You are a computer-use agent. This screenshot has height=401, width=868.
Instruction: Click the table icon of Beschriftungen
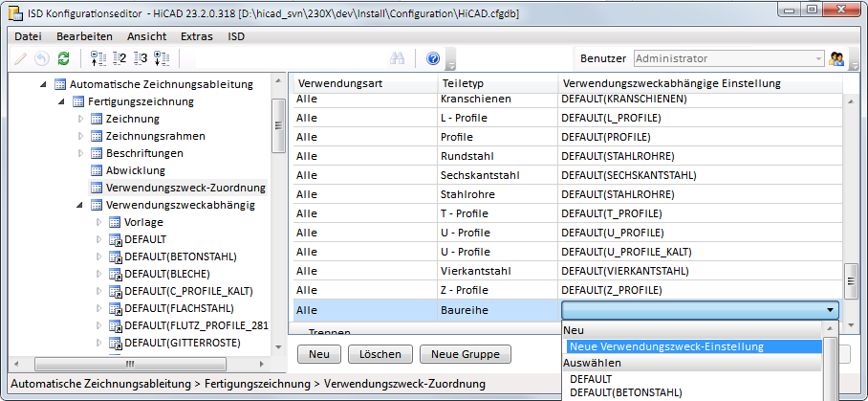[x=97, y=153]
